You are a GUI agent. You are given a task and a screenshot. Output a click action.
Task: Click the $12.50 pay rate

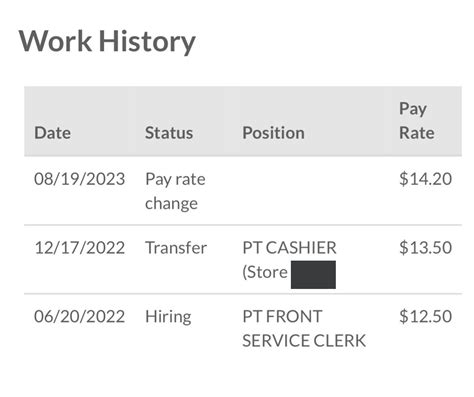tap(425, 317)
